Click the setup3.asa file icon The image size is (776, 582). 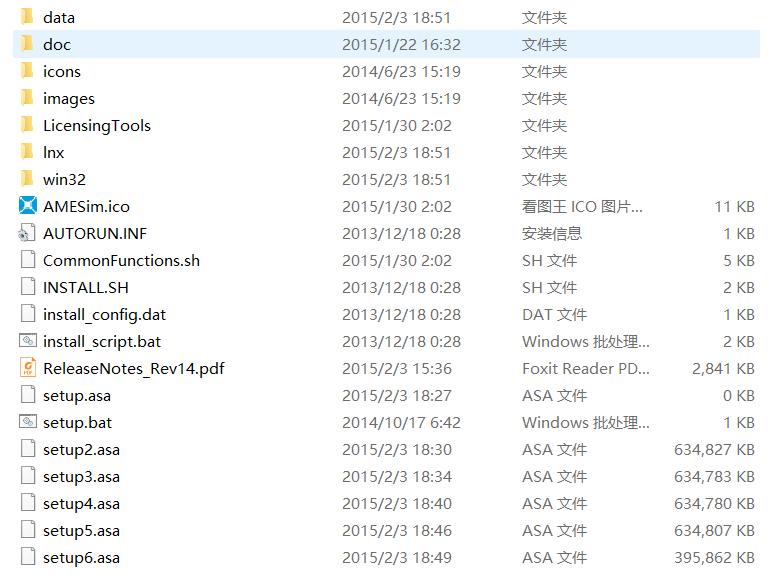click(28, 475)
